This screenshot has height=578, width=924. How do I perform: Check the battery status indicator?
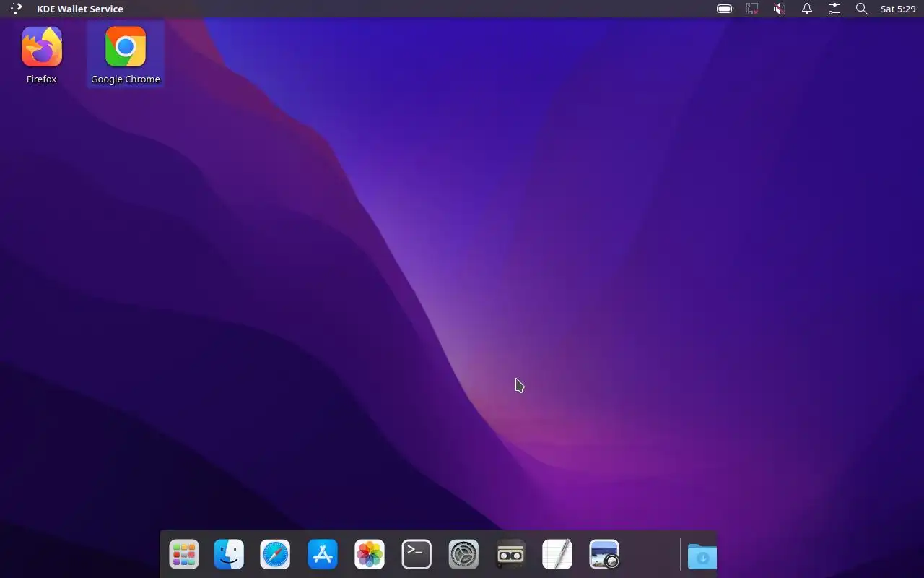tap(725, 9)
